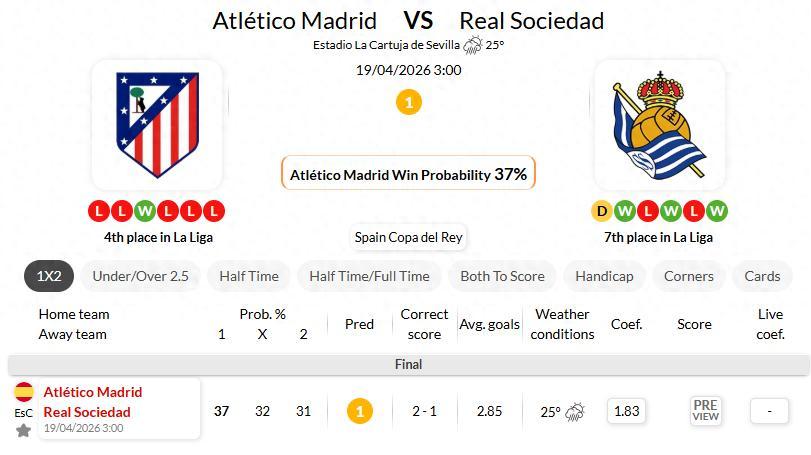
Task: Favorite the match with the star icon
Action: coord(23,431)
